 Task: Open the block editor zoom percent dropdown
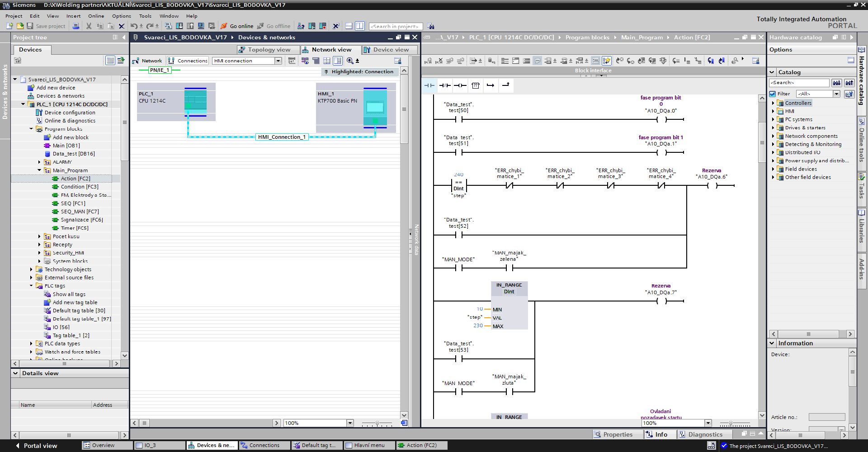[x=708, y=423]
